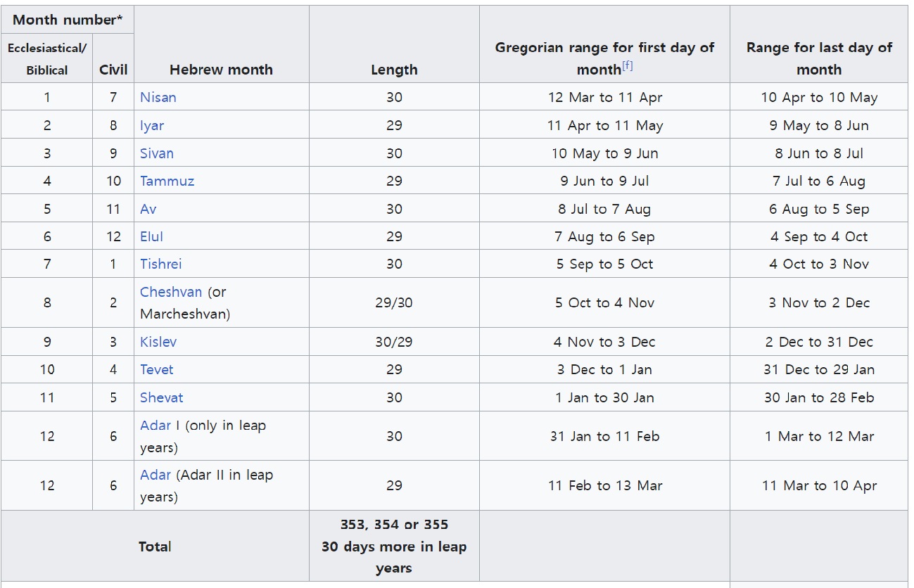
Task: Select the '31 Dec to 29 Jan' cell
Action: click(x=819, y=369)
